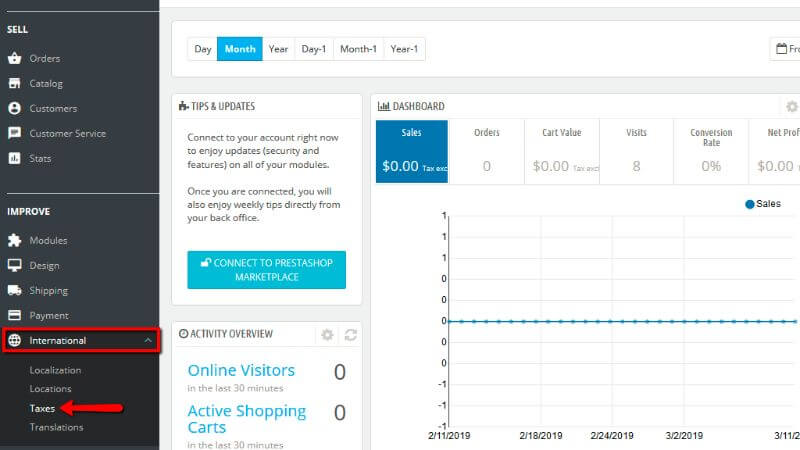Switch date range to Year
This screenshot has height=450, width=800.
point(278,49)
